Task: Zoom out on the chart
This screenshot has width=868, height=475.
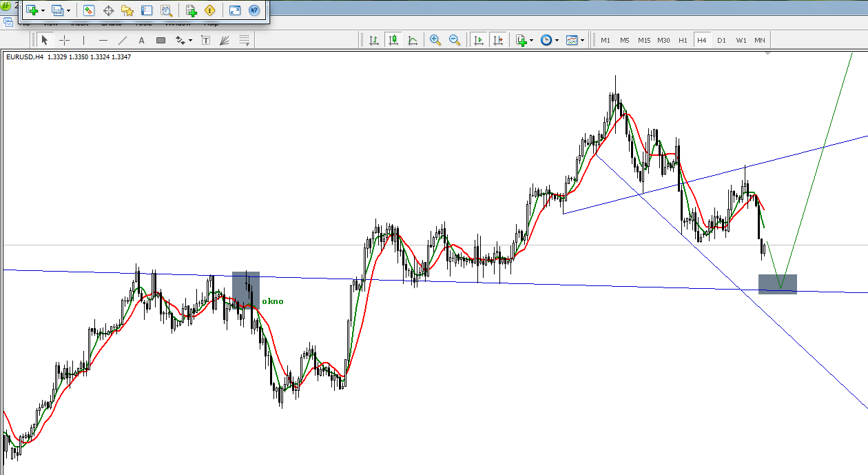Action: click(455, 40)
